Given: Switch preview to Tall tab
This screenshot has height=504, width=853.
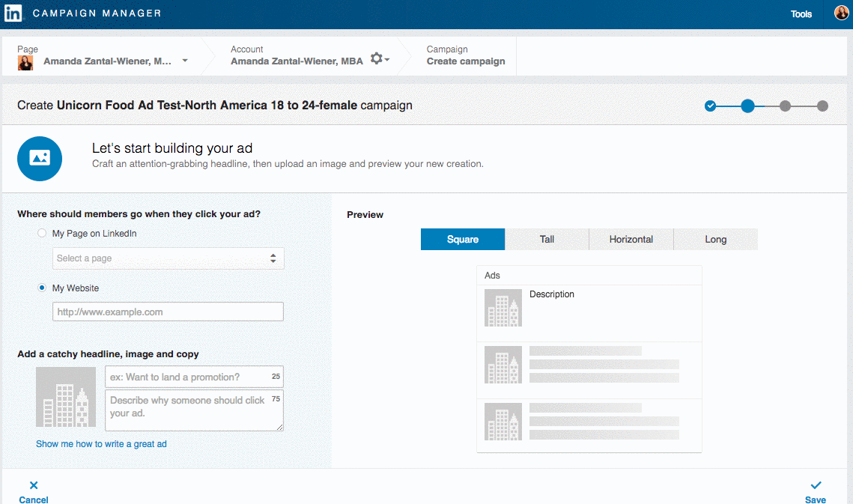Looking at the screenshot, I should pos(547,240).
